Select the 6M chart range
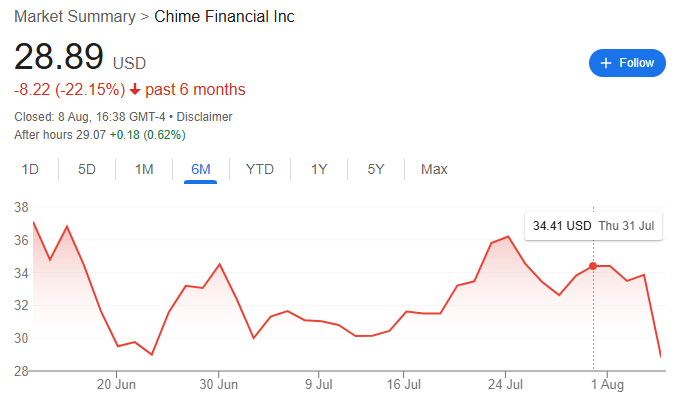This screenshot has height=407, width=694. pos(200,169)
